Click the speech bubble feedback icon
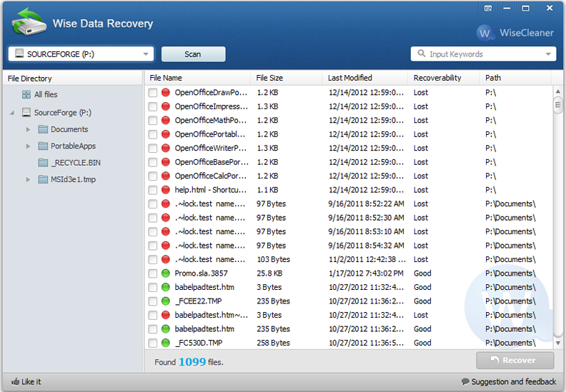 [466, 381]
